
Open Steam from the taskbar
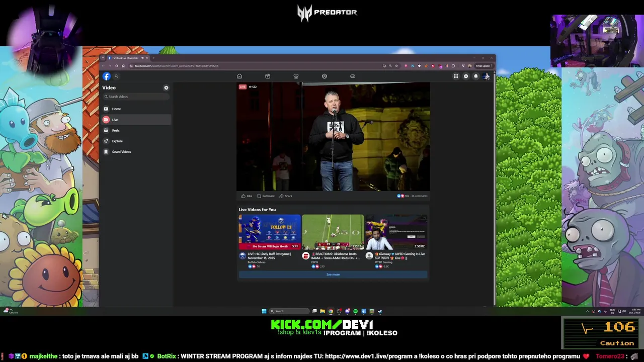click(x=380, y=311)
